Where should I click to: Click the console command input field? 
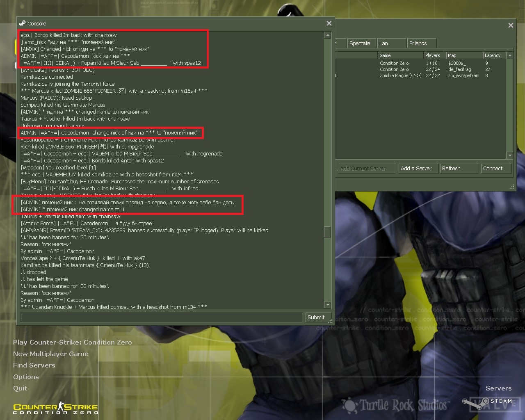[x=161, y=317]
